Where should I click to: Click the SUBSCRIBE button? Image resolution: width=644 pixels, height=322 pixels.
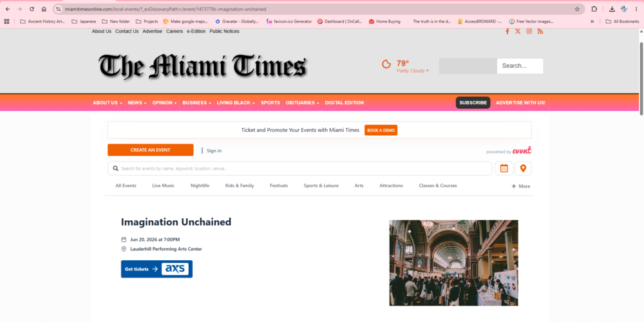[x=473, y=102]
